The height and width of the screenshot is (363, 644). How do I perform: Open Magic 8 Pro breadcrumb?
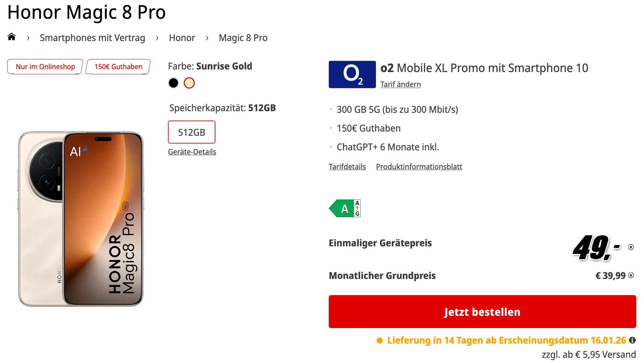[243, 38]
